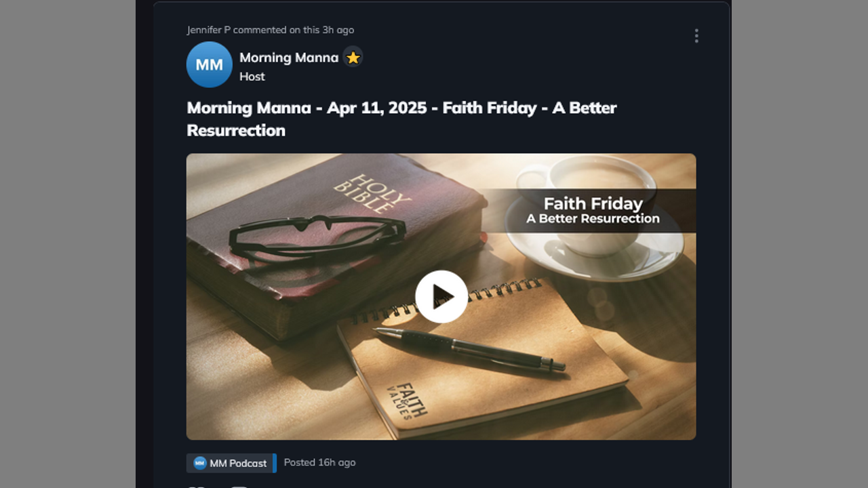Image resolution: width=868 pixels, height=488 pixels.
Task: Open the Morning Manna host profile name
Action: (289, 58)
